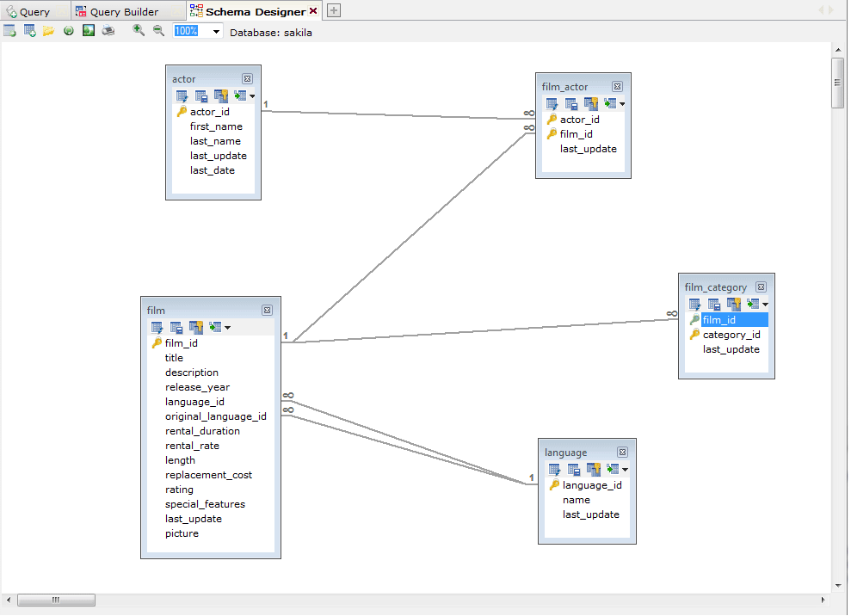851x616 pixels.
Task: Click the key icon on film_category header
Action: click(x=733, y=304)
